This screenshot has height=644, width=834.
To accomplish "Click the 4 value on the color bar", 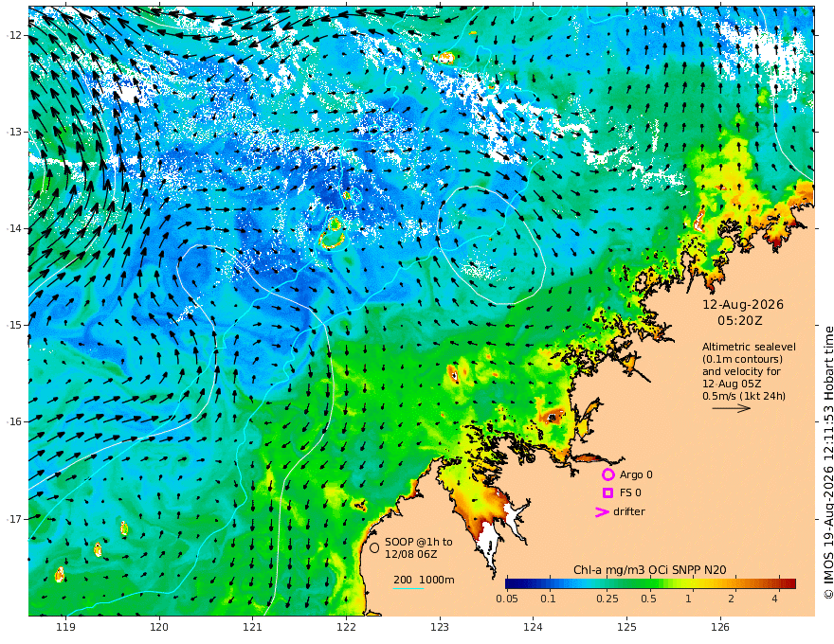I will pos(774,599).
